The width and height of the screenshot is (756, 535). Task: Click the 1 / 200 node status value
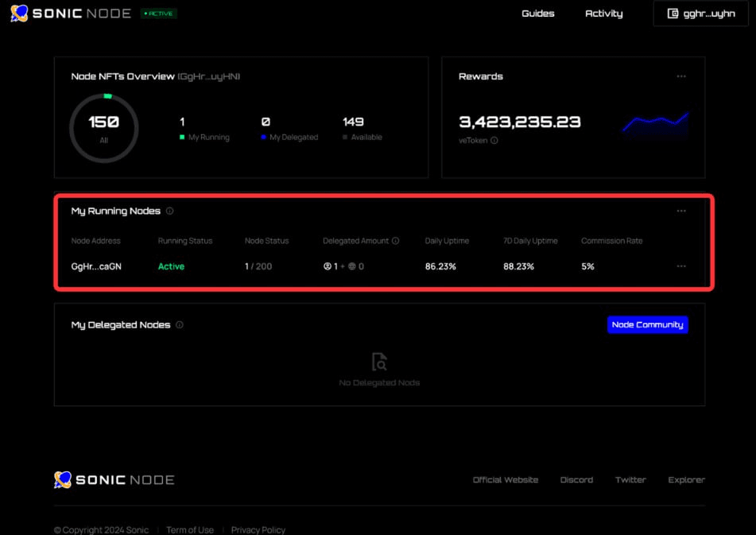coord(258,266)
